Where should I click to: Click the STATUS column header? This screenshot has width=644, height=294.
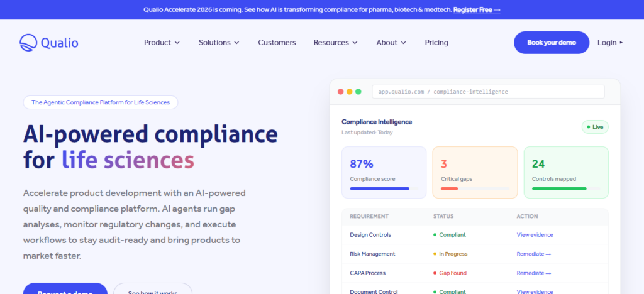pos(443,217)
